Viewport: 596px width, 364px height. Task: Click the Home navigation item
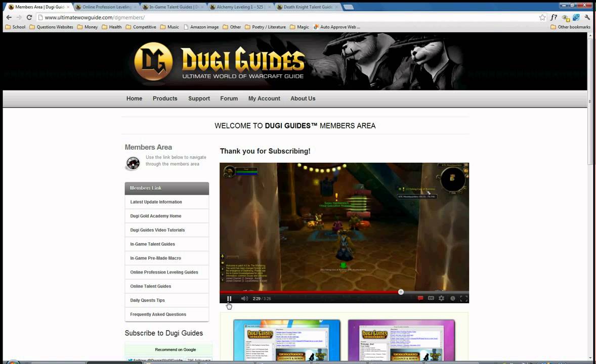[x=134, y=99]
